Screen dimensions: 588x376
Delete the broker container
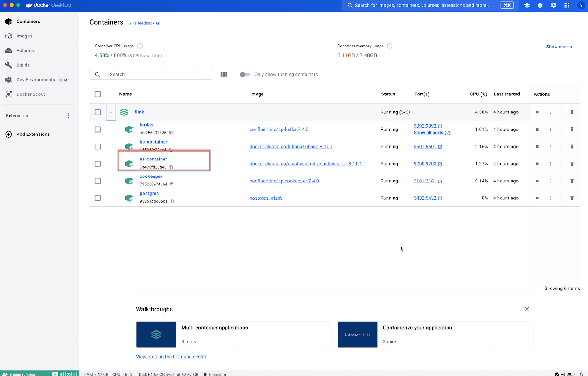tap(572, 129)
